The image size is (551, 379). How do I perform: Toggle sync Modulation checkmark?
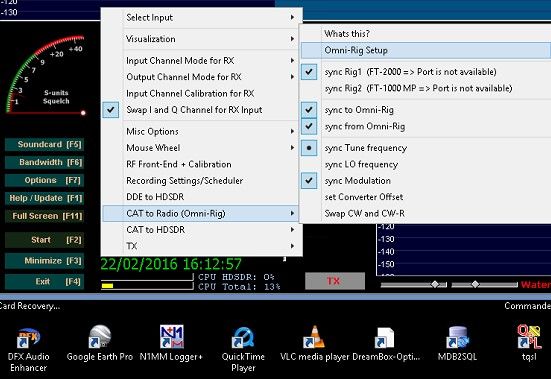tap(309, 181)
